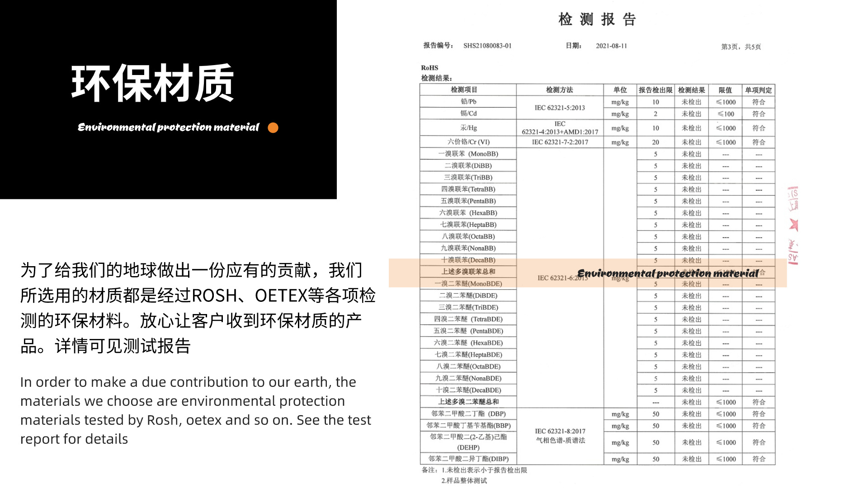Viewport: 868px width, 488px height.
Task: Click the report date 2021-08-11
Action: (x=611, y=46)
